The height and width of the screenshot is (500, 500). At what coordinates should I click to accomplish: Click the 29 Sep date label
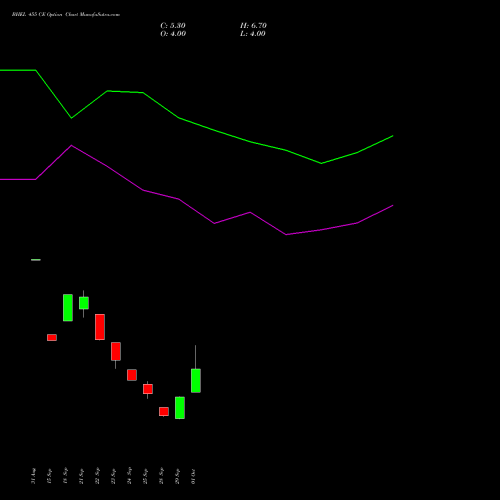coord(177,476)
